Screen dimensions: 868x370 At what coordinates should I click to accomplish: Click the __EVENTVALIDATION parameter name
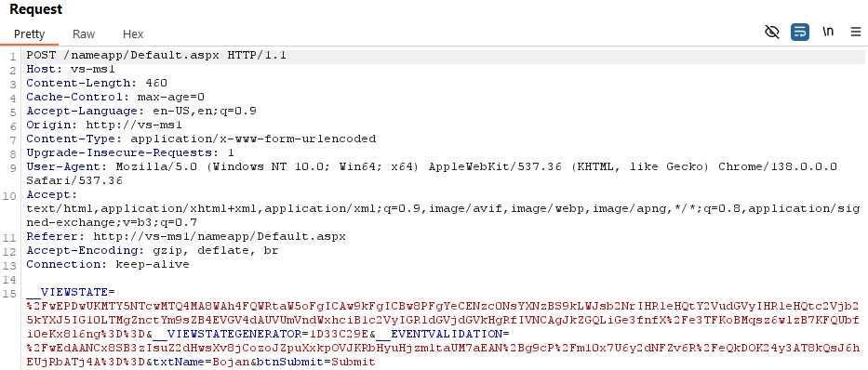[x=438, y=334]
